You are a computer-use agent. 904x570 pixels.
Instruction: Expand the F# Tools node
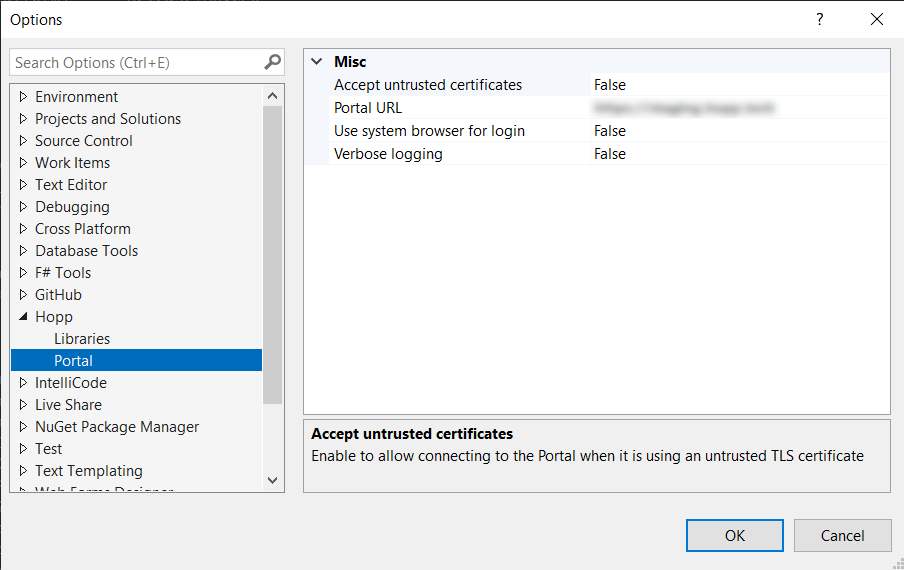(23, 272)
